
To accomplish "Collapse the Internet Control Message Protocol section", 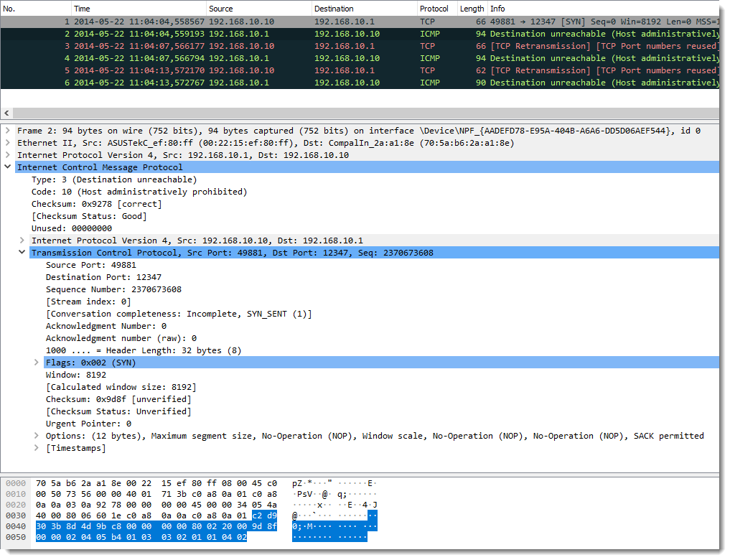I will 7,167.
